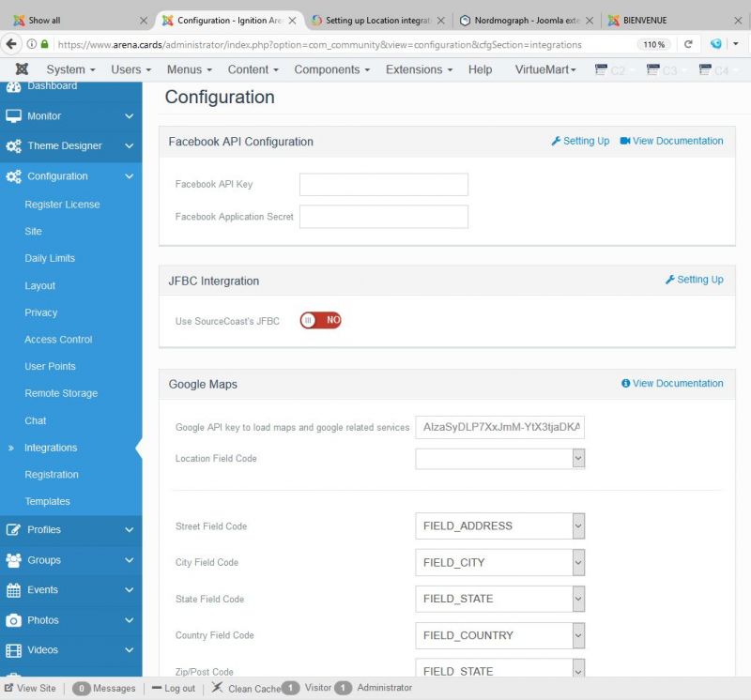The image size is (751, 700).
Task: Open Facebook API Setting Up link
Action: click(580, 141)
